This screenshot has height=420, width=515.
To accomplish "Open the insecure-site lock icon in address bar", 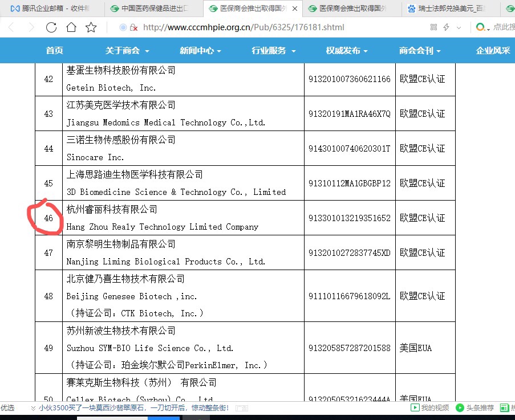I will 133,27.
